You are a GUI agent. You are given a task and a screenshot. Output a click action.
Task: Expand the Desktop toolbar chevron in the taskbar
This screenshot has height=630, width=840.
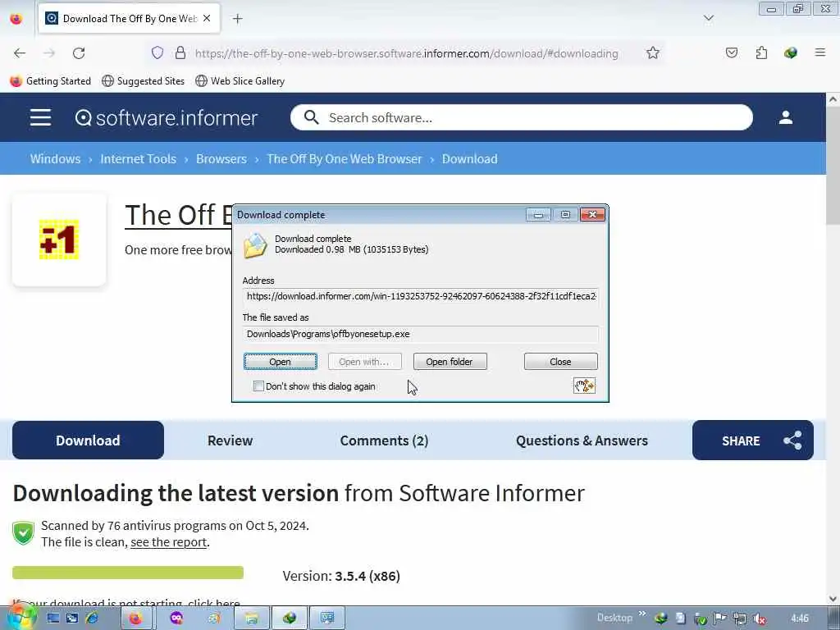coord(641,614)
